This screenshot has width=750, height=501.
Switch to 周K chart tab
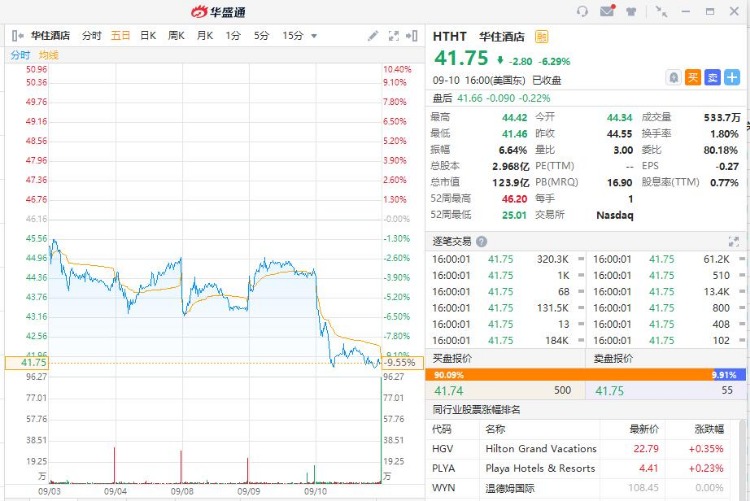click(x=176, y=35)
